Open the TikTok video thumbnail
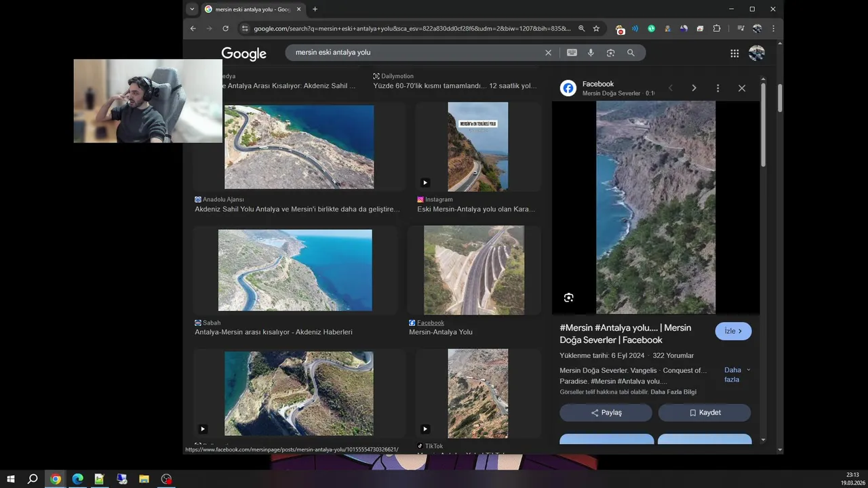 pos(478,393)
